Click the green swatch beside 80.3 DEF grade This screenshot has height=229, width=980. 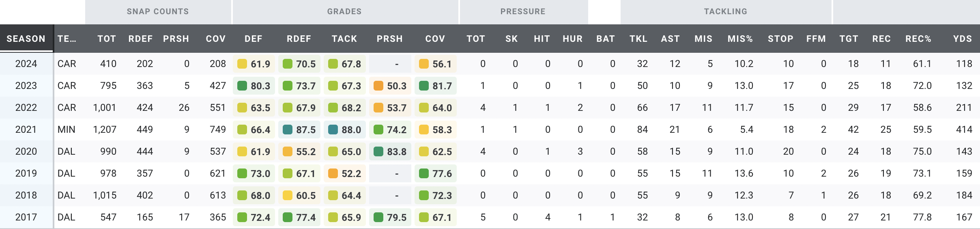[242, 86]
